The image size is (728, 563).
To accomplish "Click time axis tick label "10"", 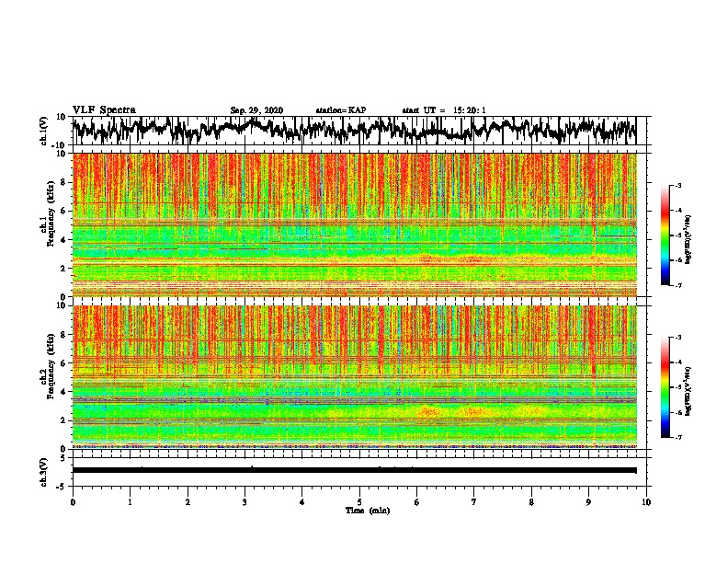I will point(646,502).
